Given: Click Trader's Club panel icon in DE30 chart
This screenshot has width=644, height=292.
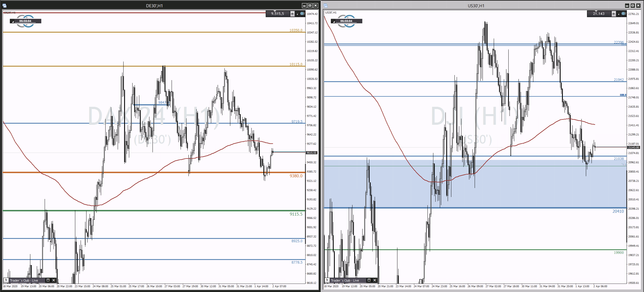Looking at the screenshot, I should point(6,280).
